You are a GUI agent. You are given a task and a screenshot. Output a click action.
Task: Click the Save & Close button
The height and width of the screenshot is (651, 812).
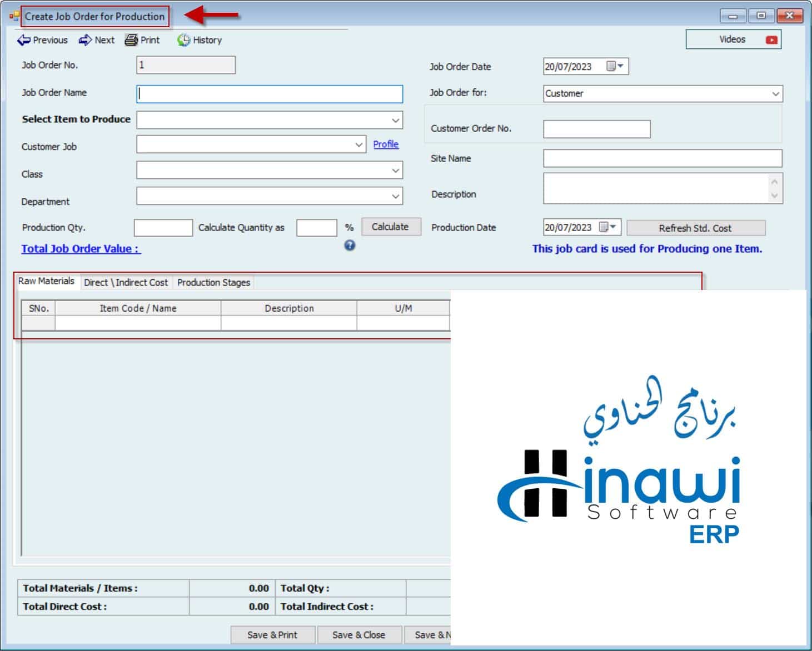[x=358, y=635]
